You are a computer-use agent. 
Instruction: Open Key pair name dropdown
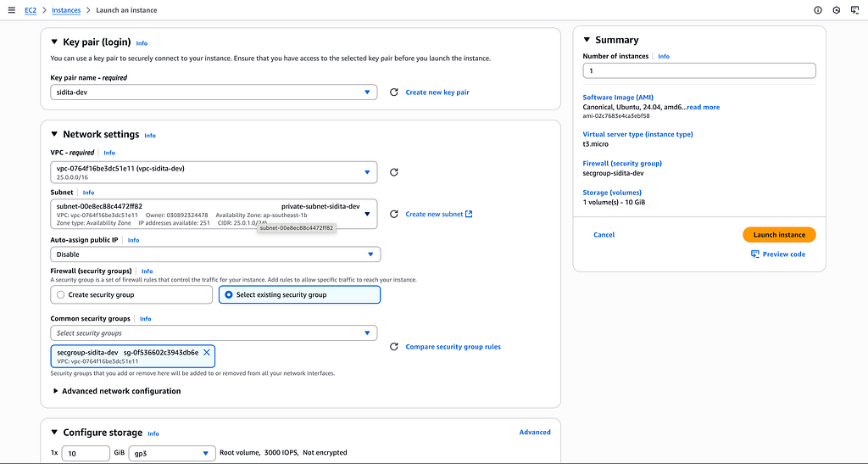point(214,92)
